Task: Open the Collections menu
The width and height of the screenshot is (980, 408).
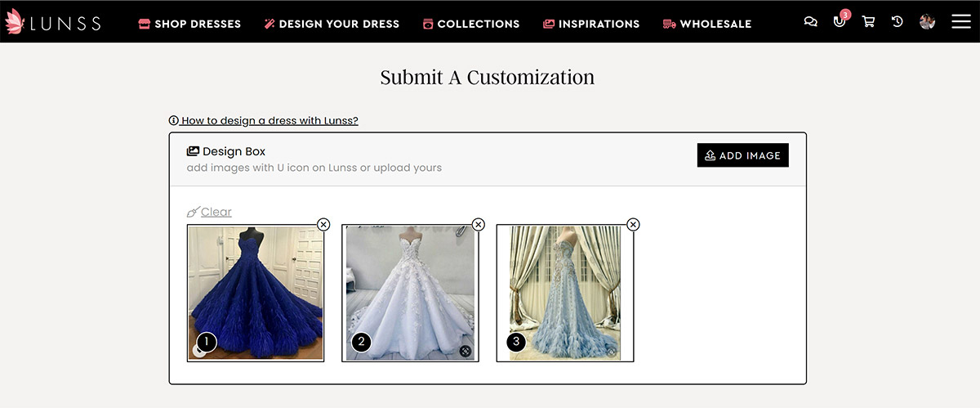Action: (x=470, y=24)
